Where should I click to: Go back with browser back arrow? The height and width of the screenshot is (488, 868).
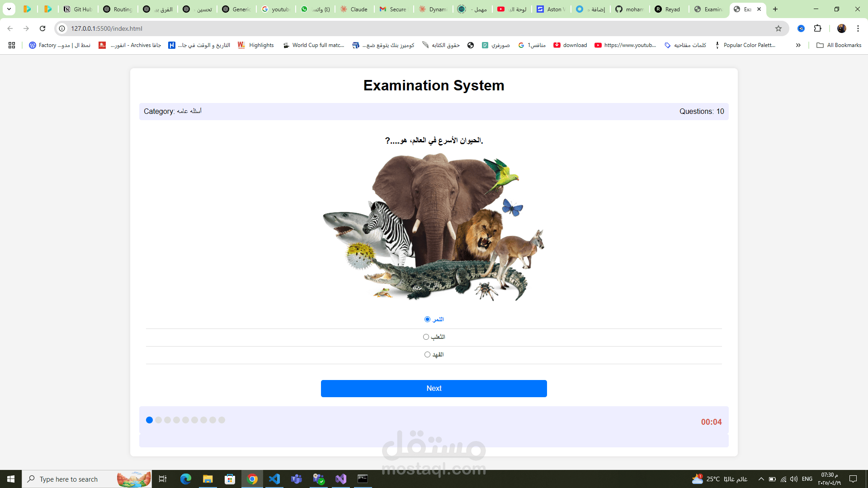point(10,28)
